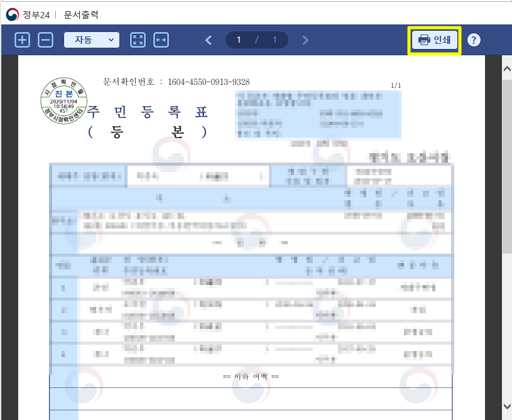
Task: Fit document to full page view
Action: (x=138, y=40)
